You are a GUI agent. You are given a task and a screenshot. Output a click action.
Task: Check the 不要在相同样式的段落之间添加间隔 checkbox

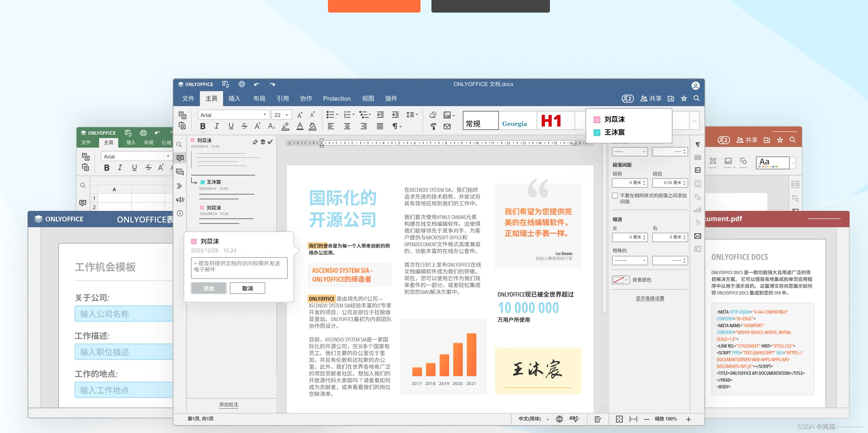[x=615, y=196]
